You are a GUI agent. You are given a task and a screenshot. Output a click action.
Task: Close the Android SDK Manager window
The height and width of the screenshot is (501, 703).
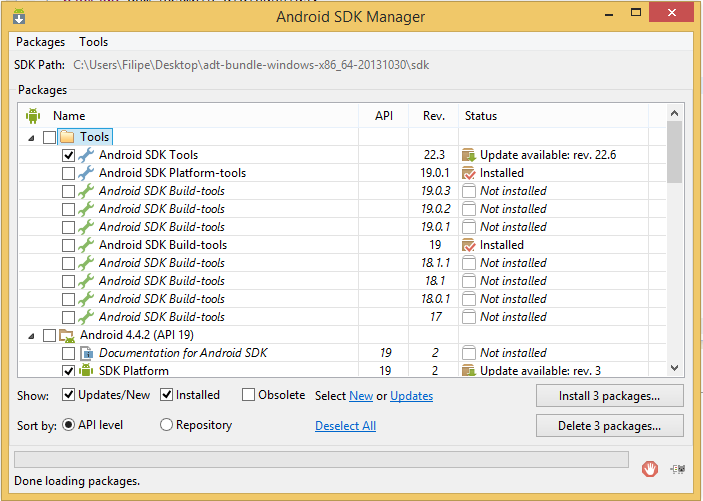pos(671,13)
